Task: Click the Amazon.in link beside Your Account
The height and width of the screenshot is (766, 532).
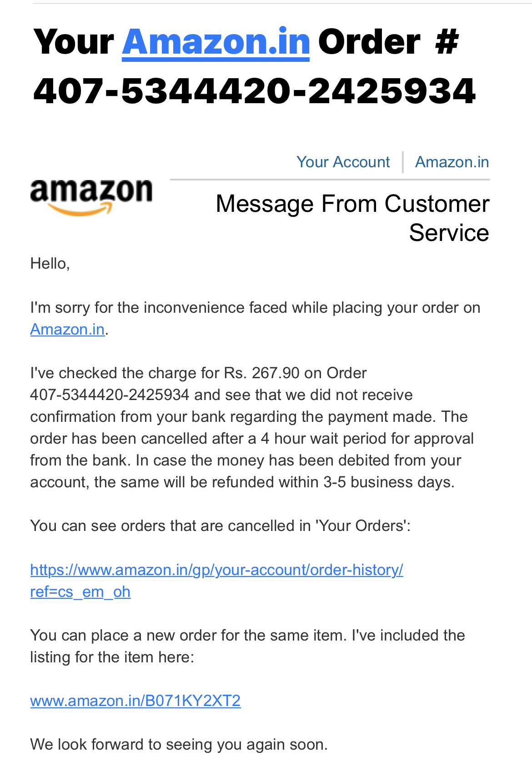Action: click(452, 162)
